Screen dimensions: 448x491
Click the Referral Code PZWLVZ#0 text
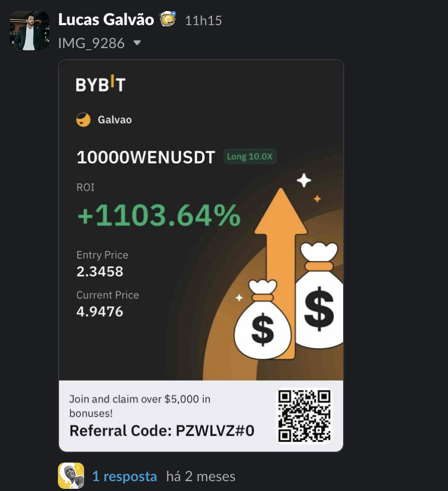pyautogui.click(x=162, y=431)
